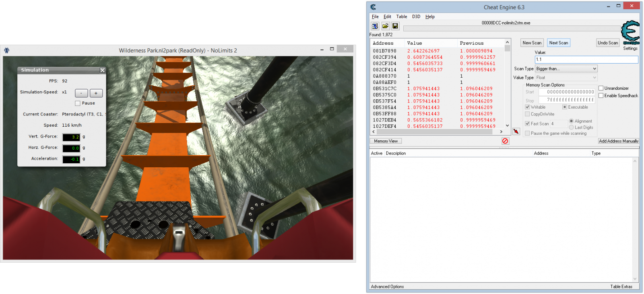The height and width of the screenshot is (294, 644).
Task: Click the New Scan button
Action: (x=532, y=43)
